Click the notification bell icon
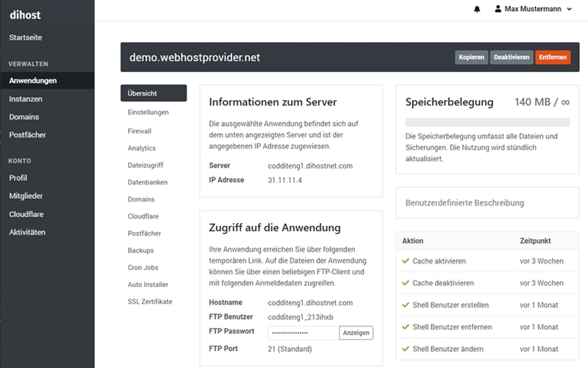The width and height of the screenshot is (588, 368). point(477,9)
